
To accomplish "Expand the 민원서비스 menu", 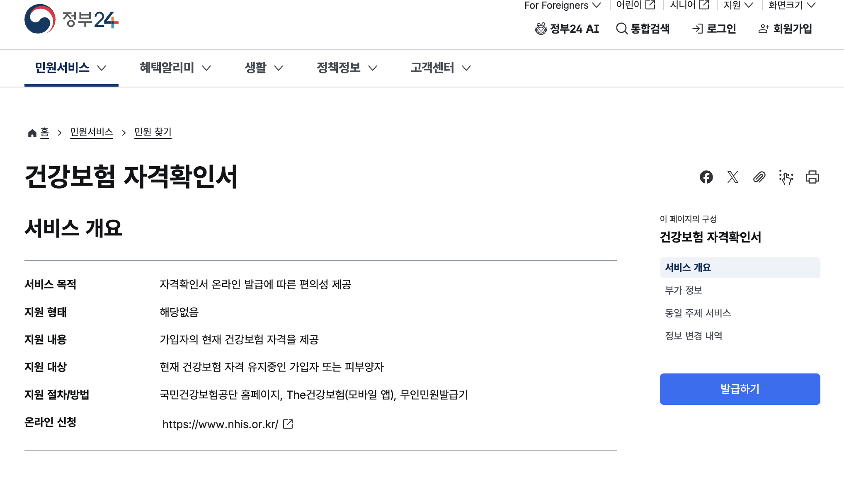I will click(71, 68).
